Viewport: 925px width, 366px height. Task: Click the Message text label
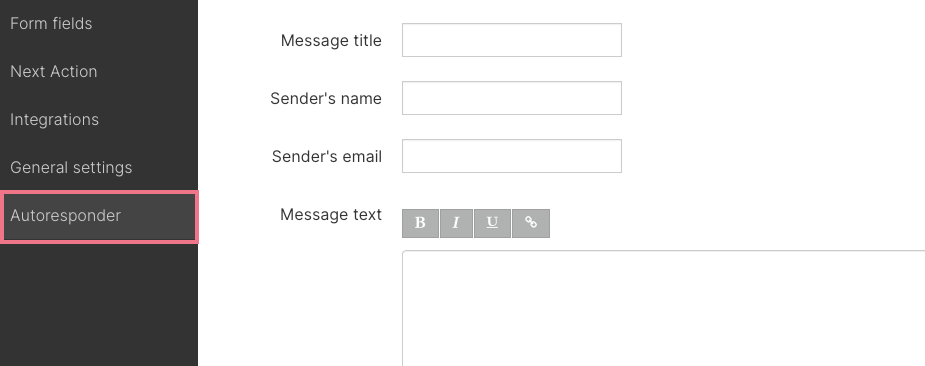[331, 214]
